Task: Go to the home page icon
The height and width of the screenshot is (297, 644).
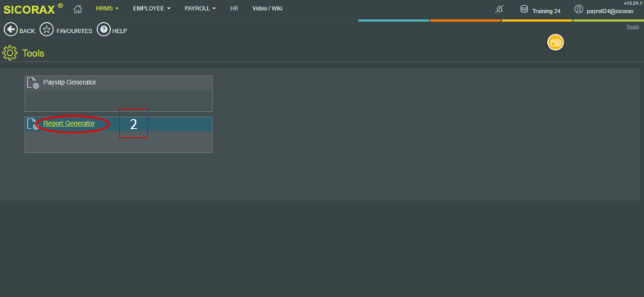Action: tap(77, 9)
